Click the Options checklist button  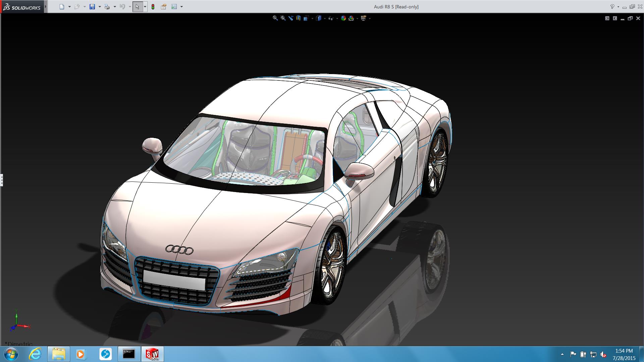[174, 7]
